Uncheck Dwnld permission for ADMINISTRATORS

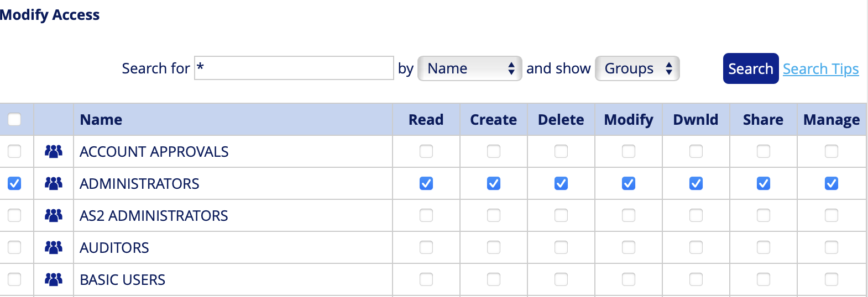tap(696, 183)
